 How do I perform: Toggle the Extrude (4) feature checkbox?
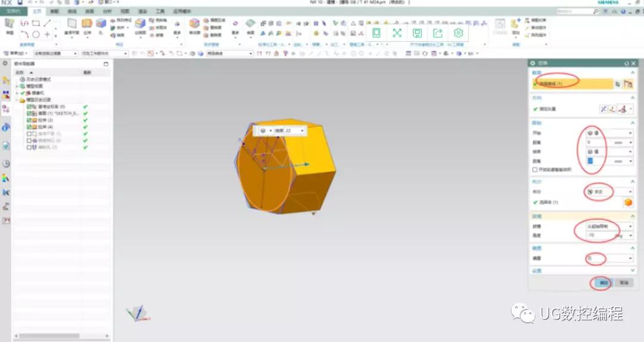pos(29,127)
